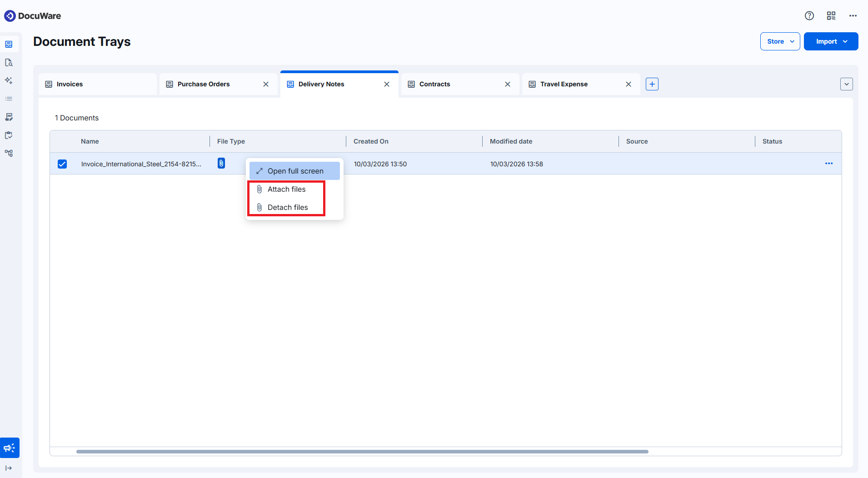
Task: Add a new document tray tab
Action: click(x=652, y=84)
